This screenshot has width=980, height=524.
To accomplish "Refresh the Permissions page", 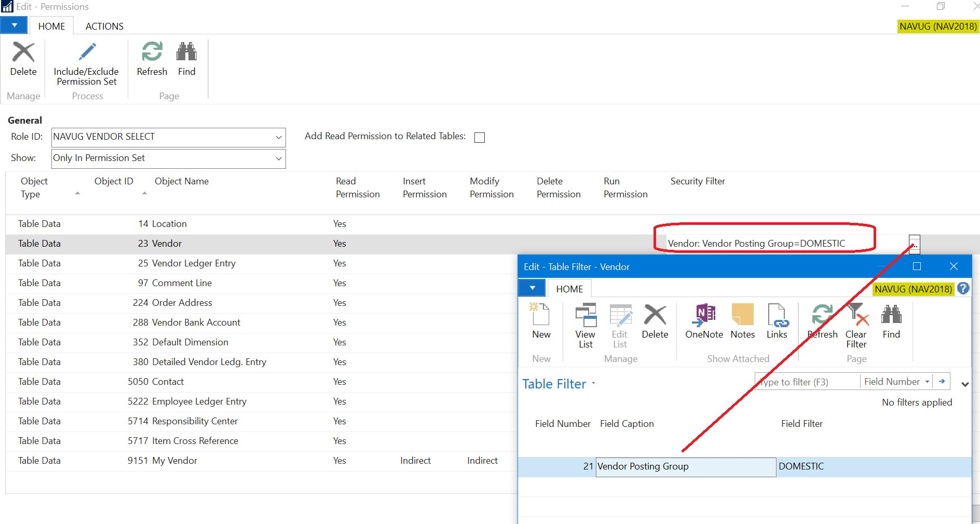I will [x=152, y=59].
